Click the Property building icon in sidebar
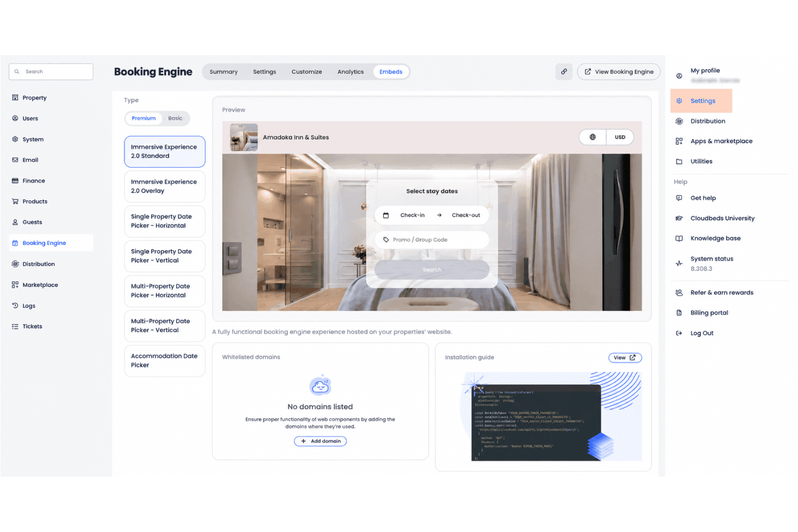 tap(15, 98)
